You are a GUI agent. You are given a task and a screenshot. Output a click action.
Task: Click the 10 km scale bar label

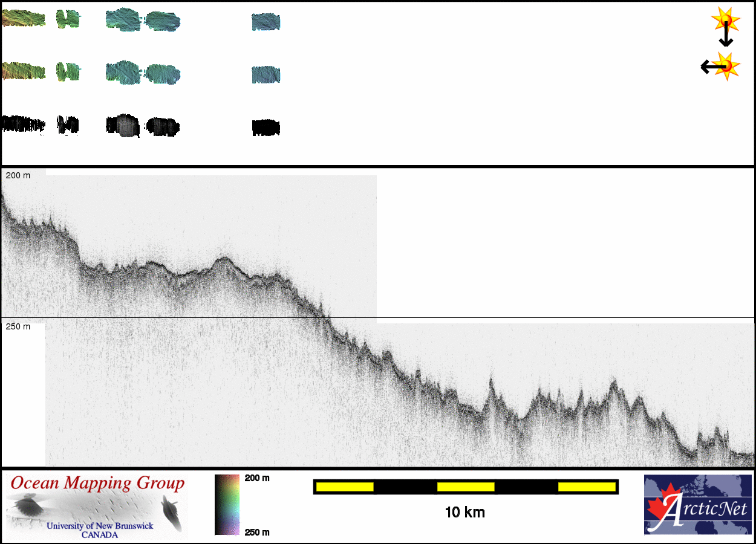point(464,513)
